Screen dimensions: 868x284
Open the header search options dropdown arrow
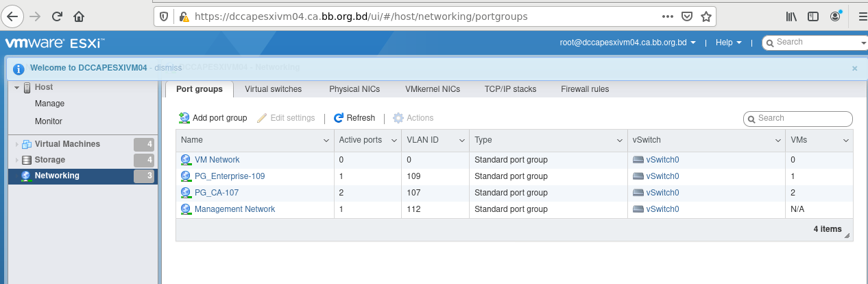(864, 43)
